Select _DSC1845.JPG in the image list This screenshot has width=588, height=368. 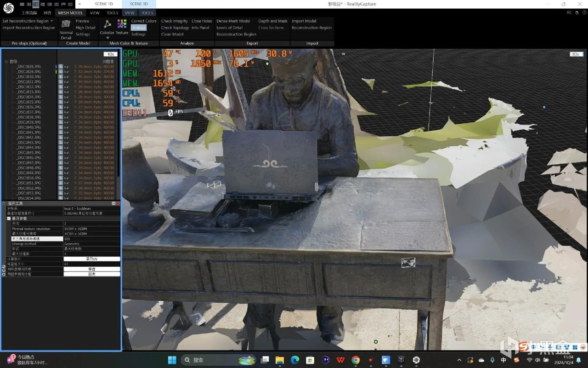[x=29, y=153]
